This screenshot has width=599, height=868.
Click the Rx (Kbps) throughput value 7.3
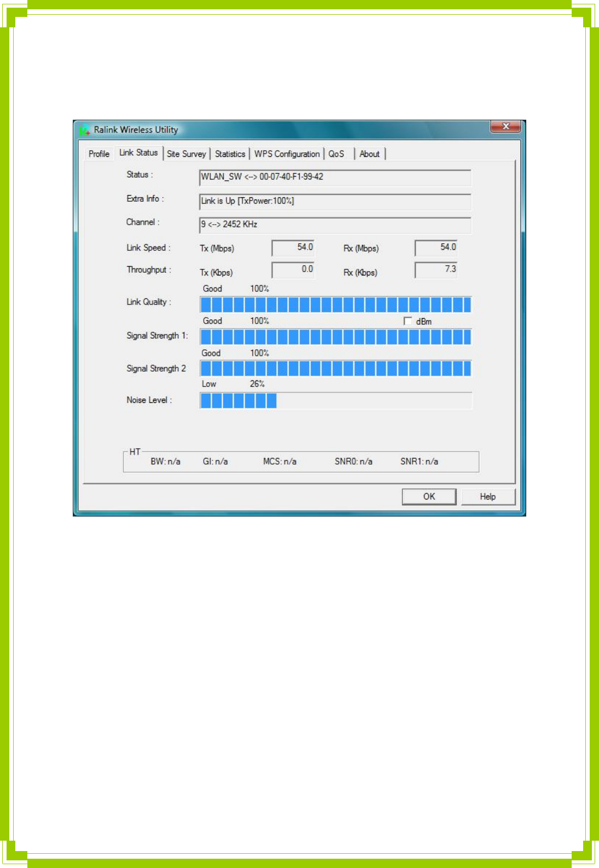tap(436, 269)
